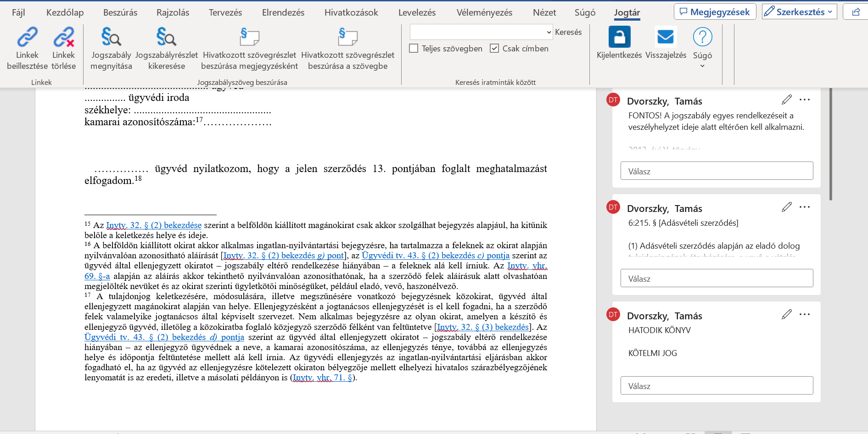The height and width of the screenshot is (434, 868).
Task: Enable the Teljes szövegben checkbox
Action: (414, 49)
